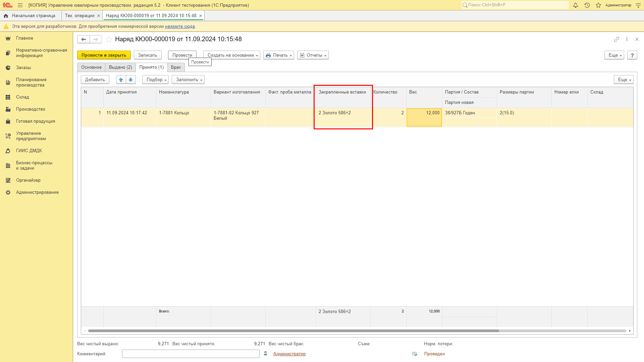Open the 1C main menu hamburger icon
Viewport: 644px width, 362px height.
click(20, 5)
